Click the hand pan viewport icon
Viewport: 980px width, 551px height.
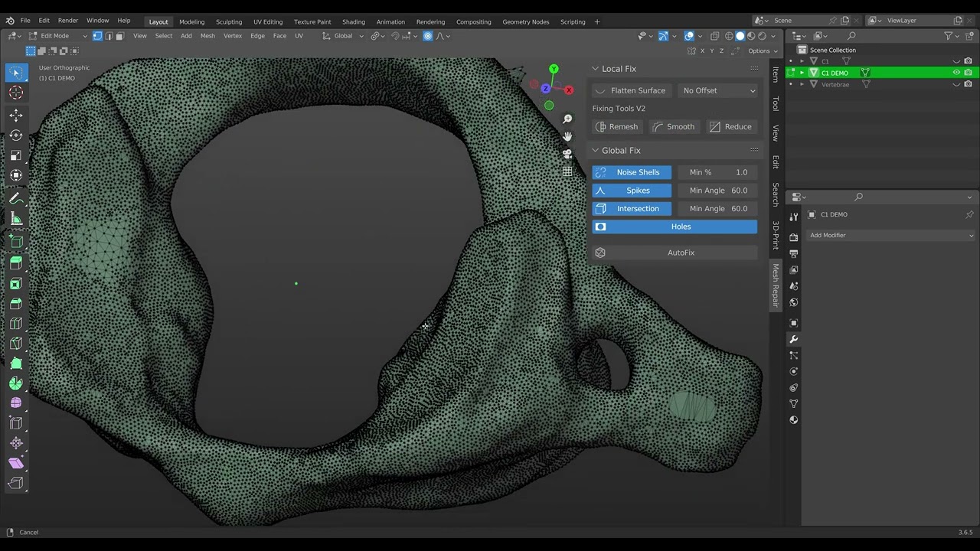567,136
